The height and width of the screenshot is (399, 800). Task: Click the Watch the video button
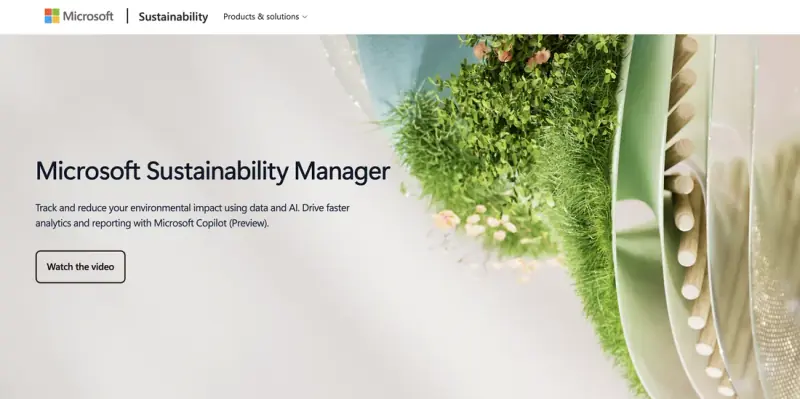point(81,266)
